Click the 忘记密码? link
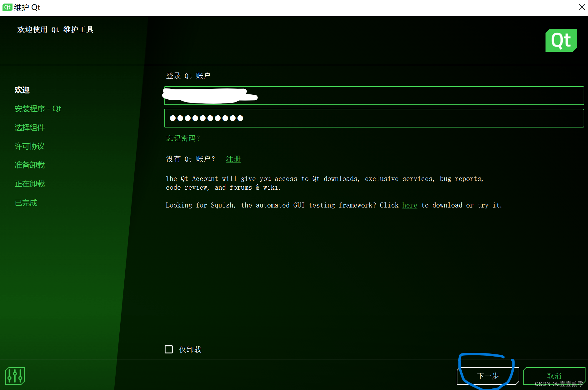 [183, 138]
